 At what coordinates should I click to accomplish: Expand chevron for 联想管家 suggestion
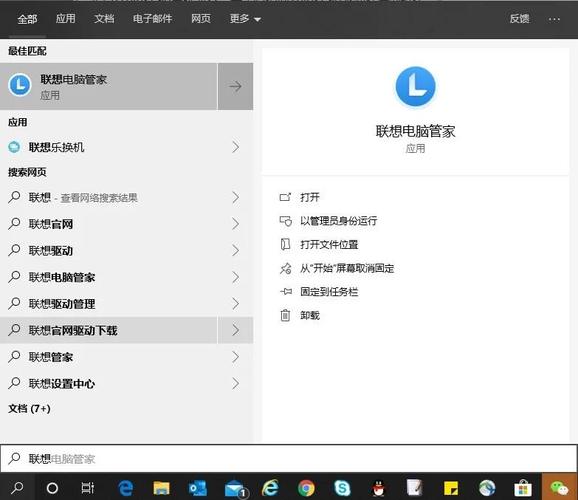pos(236,357)
